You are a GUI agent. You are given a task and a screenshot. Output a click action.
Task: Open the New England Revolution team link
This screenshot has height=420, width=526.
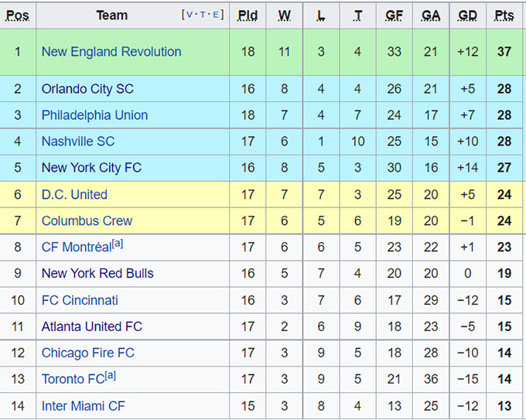pos(111,52)
